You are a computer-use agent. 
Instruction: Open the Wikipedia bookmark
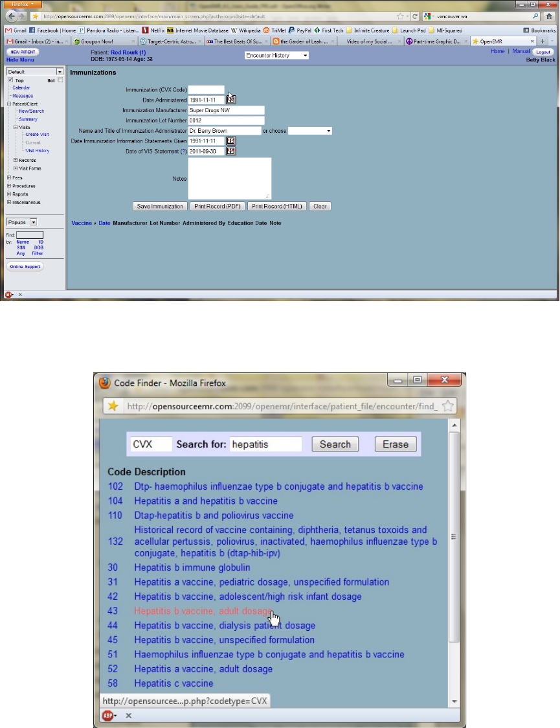245,30
